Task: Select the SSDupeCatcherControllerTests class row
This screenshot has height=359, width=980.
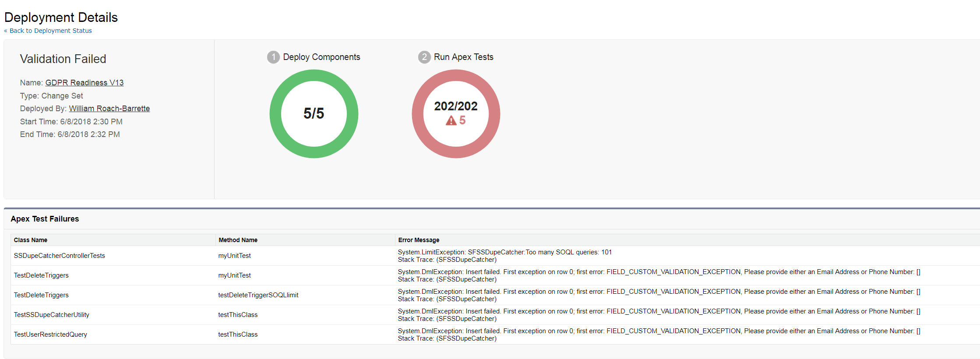Action: 60,256
